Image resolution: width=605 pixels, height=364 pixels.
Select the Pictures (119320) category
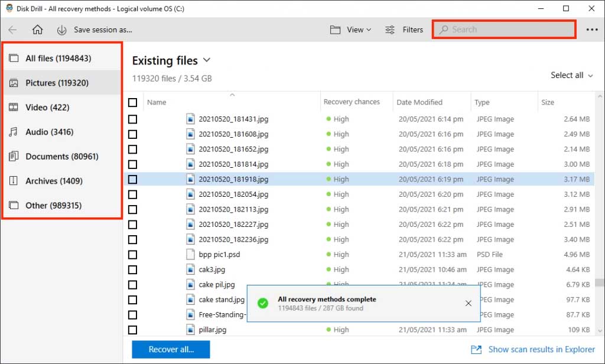(x=62, y=83)
